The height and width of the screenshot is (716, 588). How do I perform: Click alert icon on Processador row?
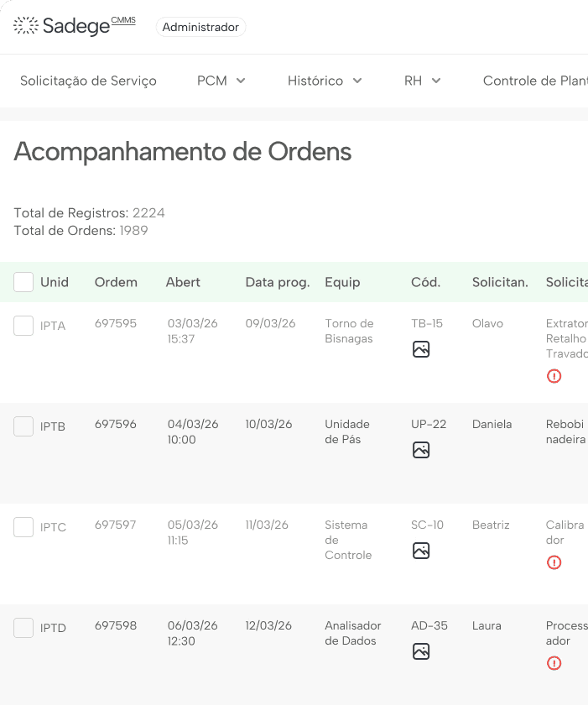click(554, 663)
